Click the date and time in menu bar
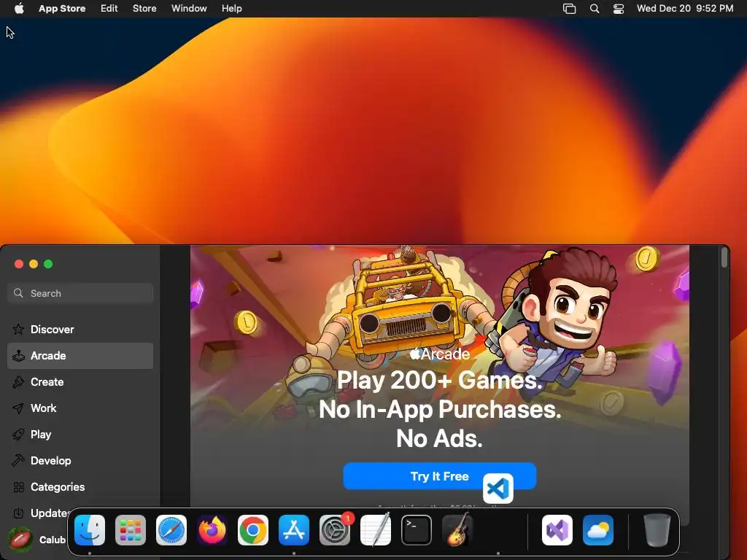747x560 pixels. 685,9
